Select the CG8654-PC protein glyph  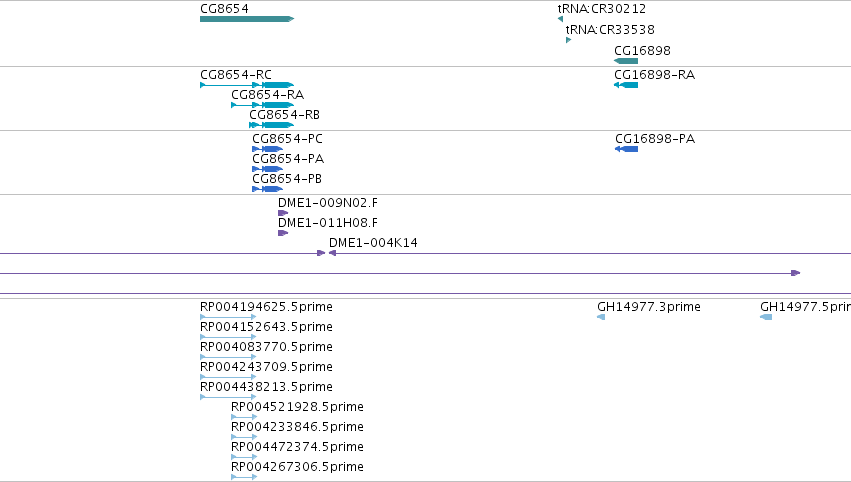coord(268,149)
